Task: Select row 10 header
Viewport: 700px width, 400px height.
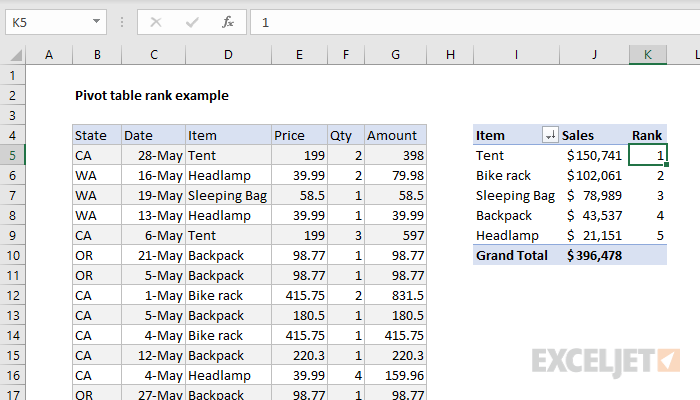Action: coord(12,255)
